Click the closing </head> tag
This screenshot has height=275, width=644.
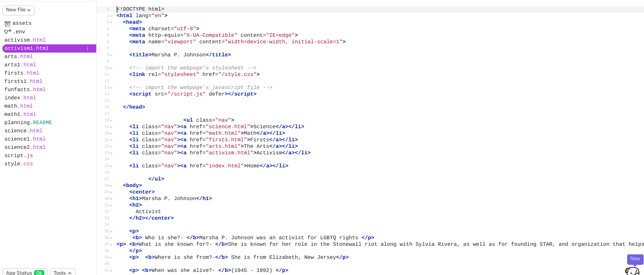[134, 107]
